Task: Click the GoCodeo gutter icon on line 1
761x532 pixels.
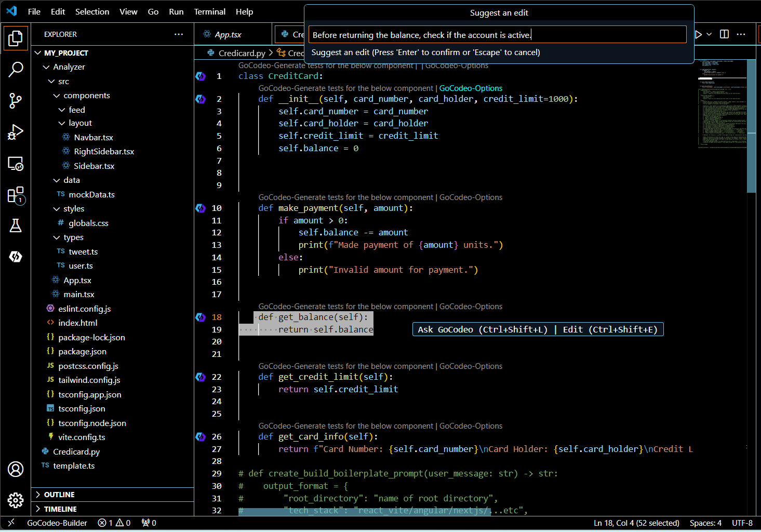Action: click(x=201, y=76)
